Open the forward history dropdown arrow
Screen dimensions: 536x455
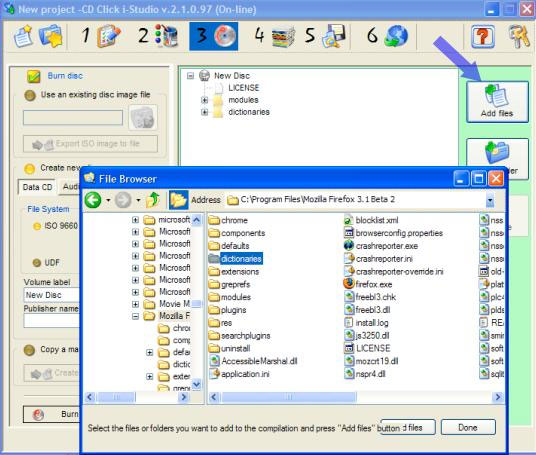[x=138, y=200]
